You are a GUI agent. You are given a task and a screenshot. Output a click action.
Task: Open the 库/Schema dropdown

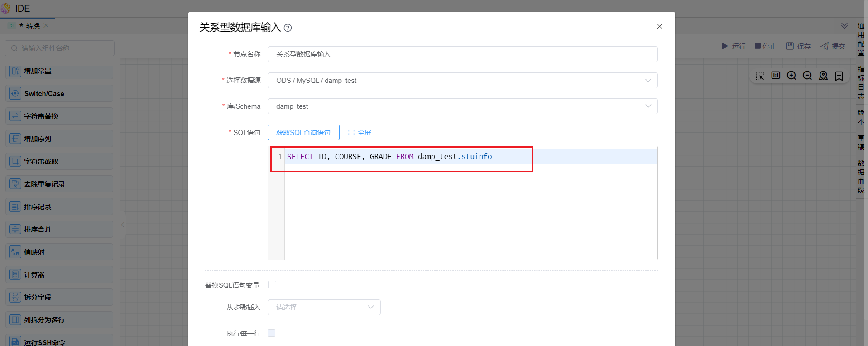pyautogui.click(x=462, y=106)
